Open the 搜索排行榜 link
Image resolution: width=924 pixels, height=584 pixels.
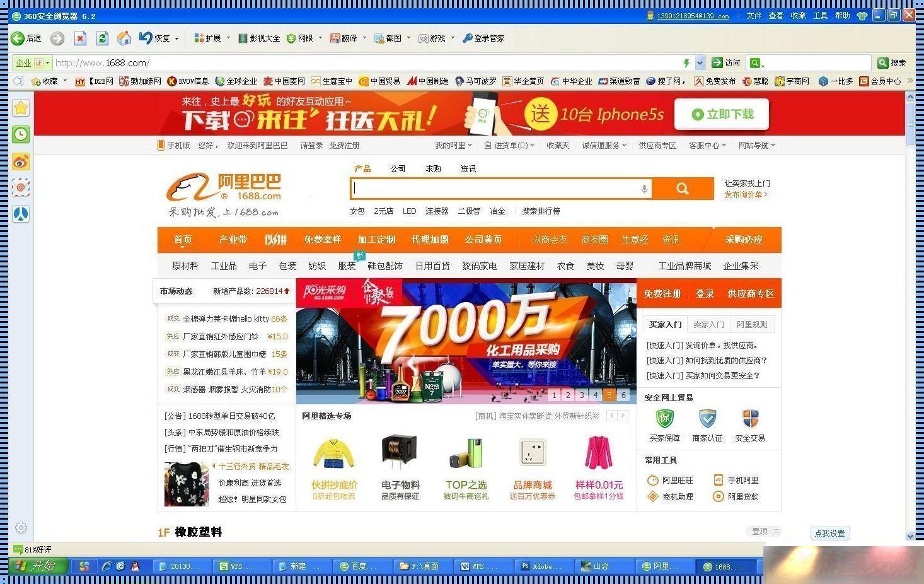click(x=541, y=211)
